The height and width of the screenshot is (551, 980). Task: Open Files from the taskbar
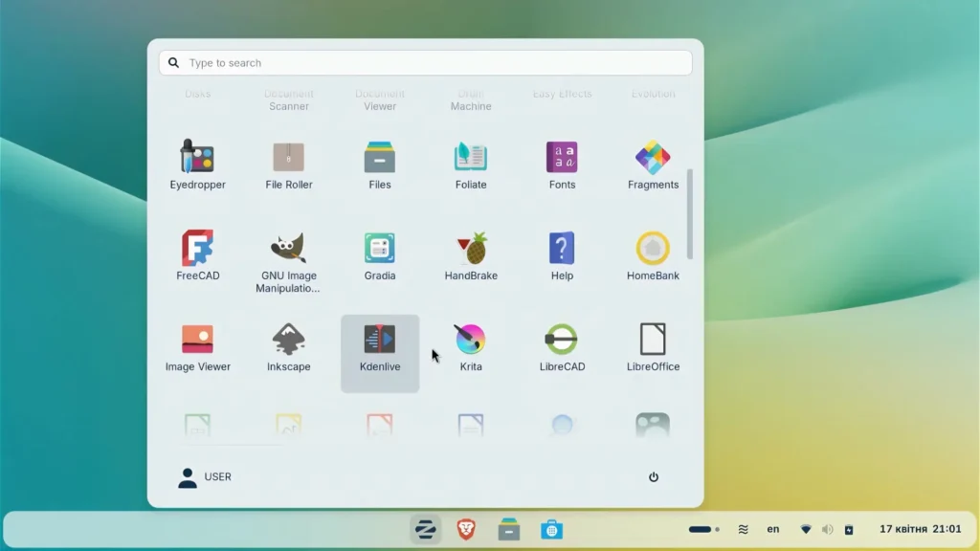(509, 530)
